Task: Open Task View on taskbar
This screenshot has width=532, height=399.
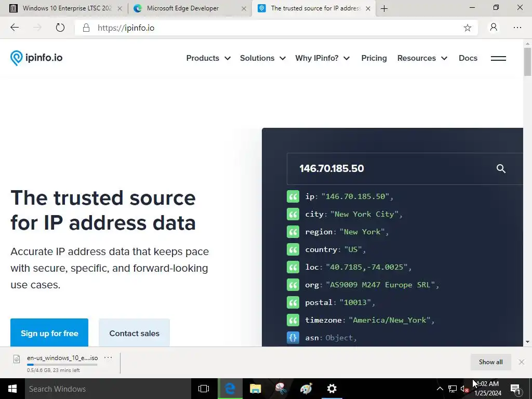Action: (x=204, y=389)
